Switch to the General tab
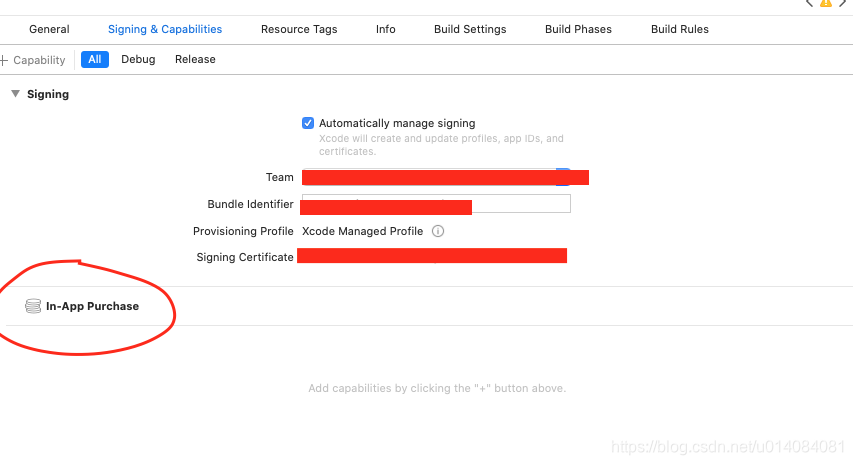The image size is (853, 465). [49, 30]
